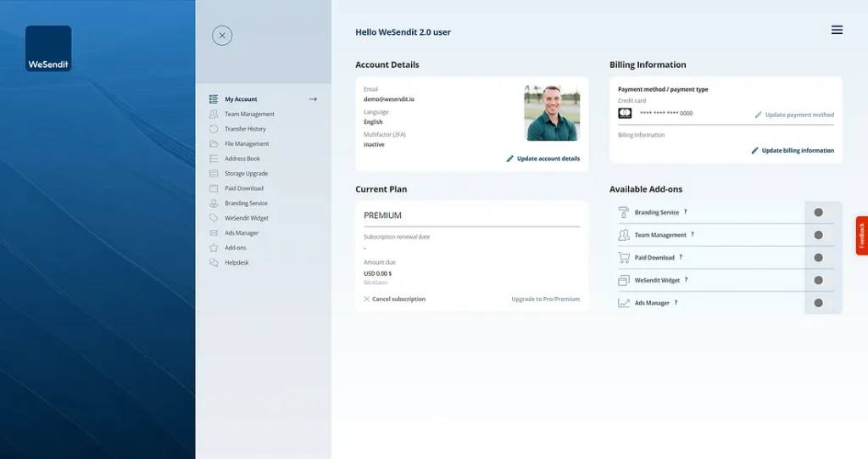The height and width of the screenshot is (459, 868).
Task: Click the Branding Service label in Add-ons
Action: pyautogui.click(x=657, y=212)
